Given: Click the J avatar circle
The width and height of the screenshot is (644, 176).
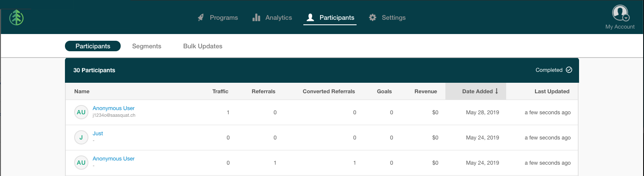Looking at the screenshot, I should 81,137.
